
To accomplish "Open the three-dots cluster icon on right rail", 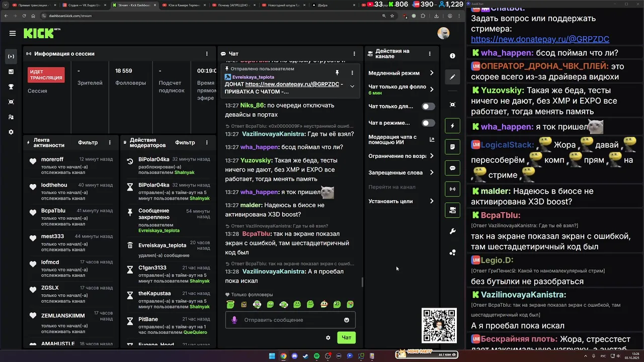I will (452, 252).
